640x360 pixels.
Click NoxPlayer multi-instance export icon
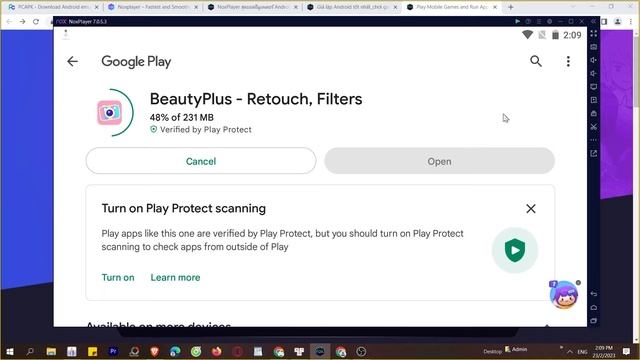pyautogui.click(x=594, y=153)
